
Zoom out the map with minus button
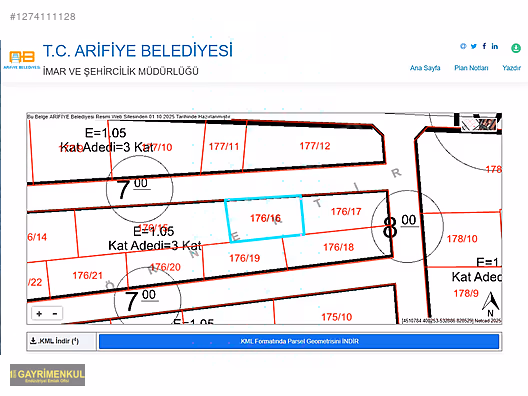[55, 314]
